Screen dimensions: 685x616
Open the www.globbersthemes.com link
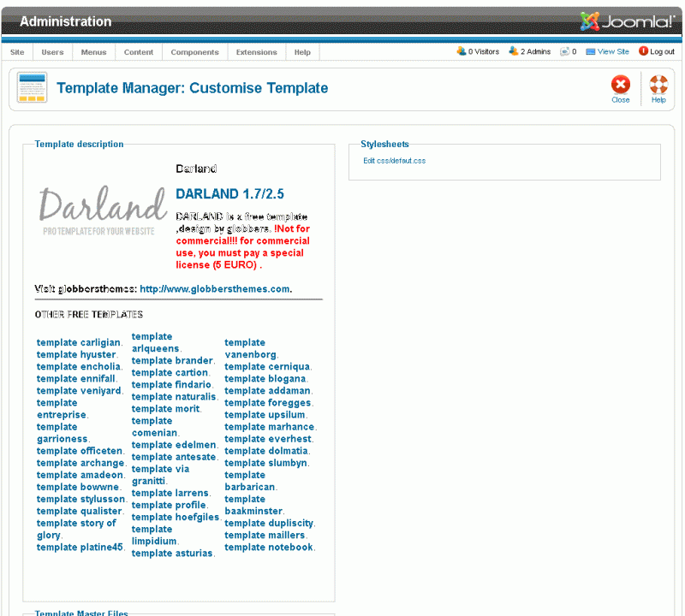tap(214, 289)
